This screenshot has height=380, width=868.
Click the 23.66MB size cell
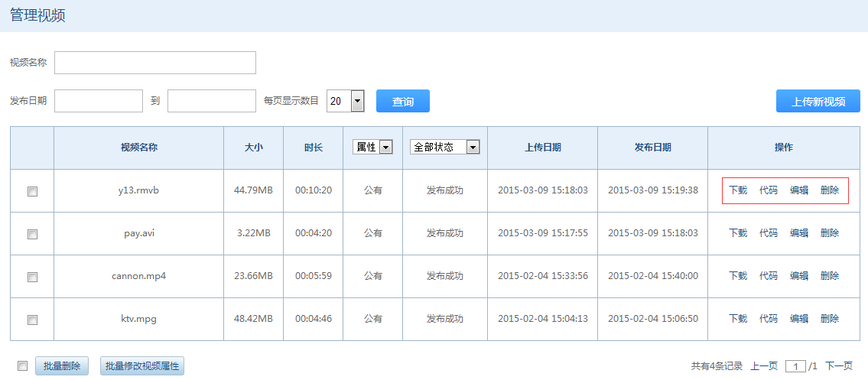click(254, 275)
